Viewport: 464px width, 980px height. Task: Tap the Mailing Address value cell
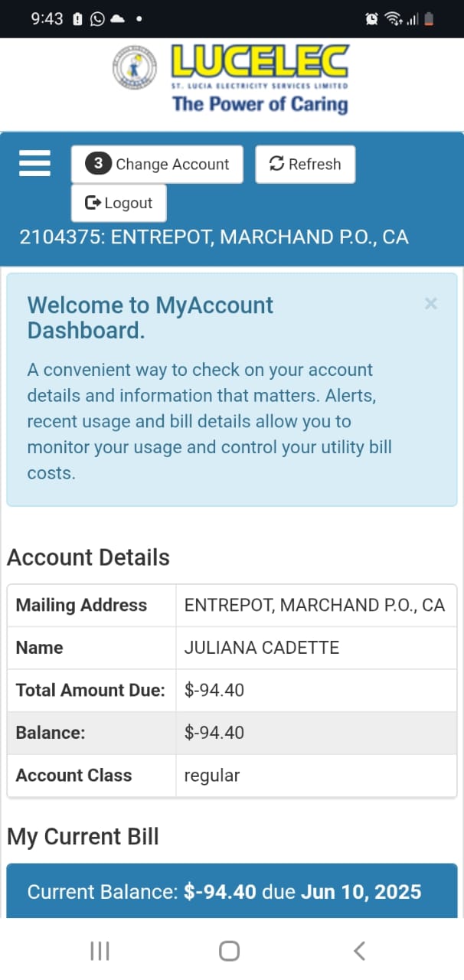[x=316, y=605]
